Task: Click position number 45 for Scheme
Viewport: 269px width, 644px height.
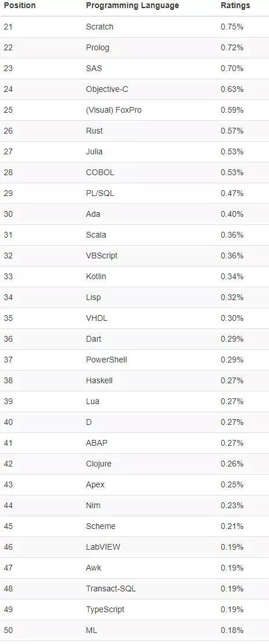Action: [8, 526]
